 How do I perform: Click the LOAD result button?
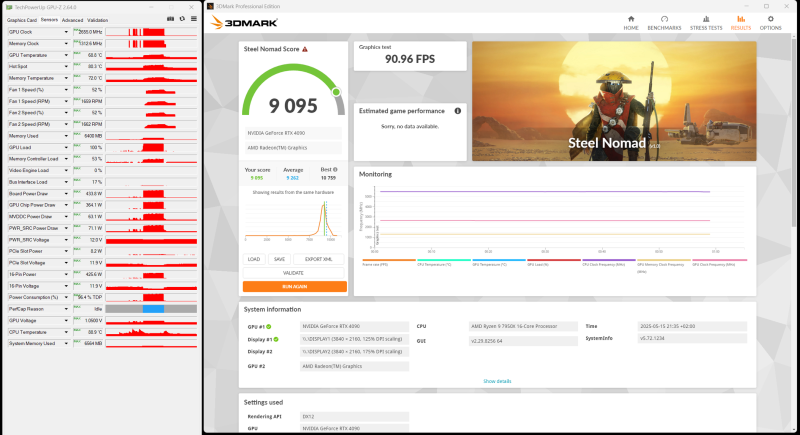(254, 259)
